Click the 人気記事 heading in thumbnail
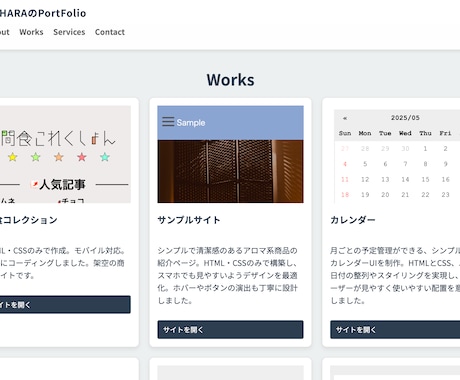Image resolution: width=460 pixels, height=380 pixels. (x=62, y=184)
